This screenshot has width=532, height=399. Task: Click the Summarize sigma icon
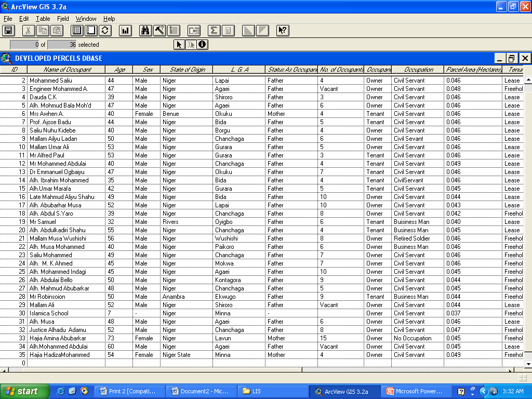214,31
